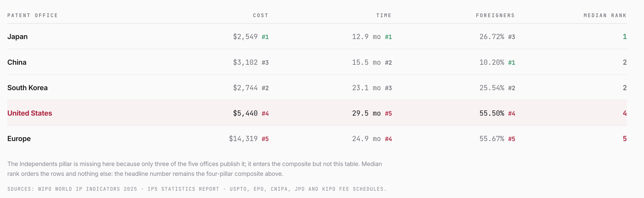Click the Sources line citing WIPO indicators

coord(197,189)
